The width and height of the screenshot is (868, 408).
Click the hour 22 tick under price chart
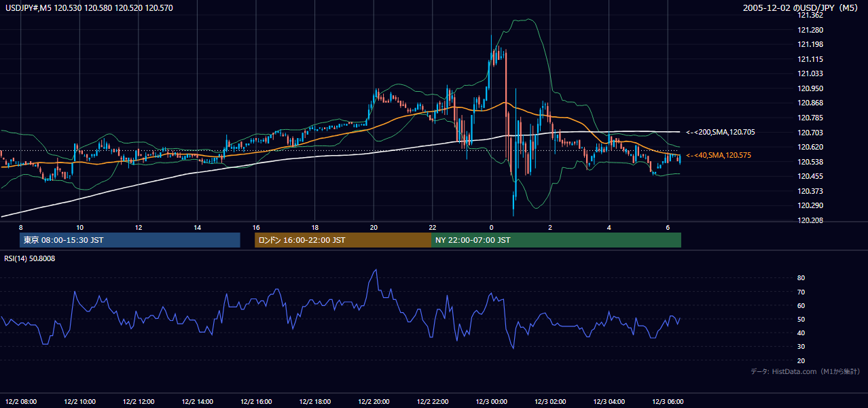433,228
